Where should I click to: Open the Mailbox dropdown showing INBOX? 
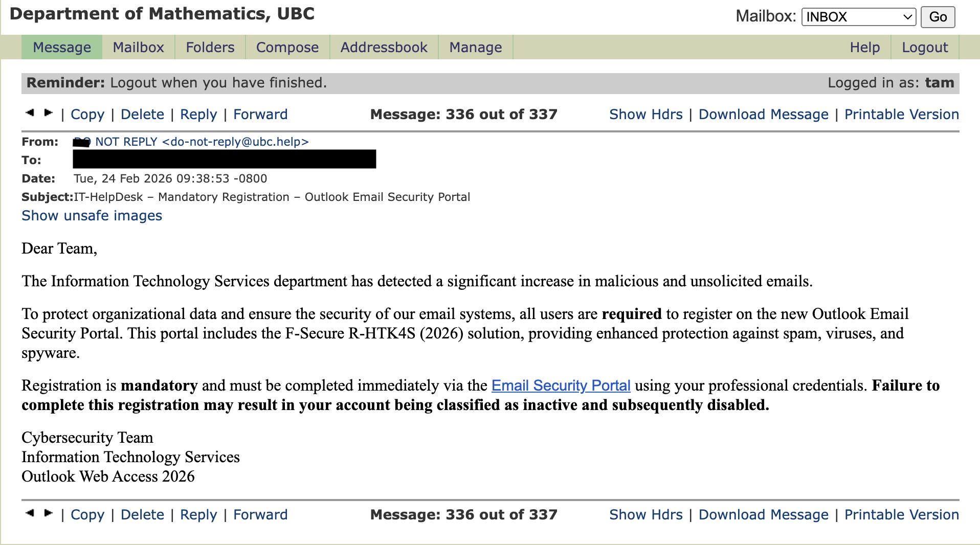[x=858, y=17]
